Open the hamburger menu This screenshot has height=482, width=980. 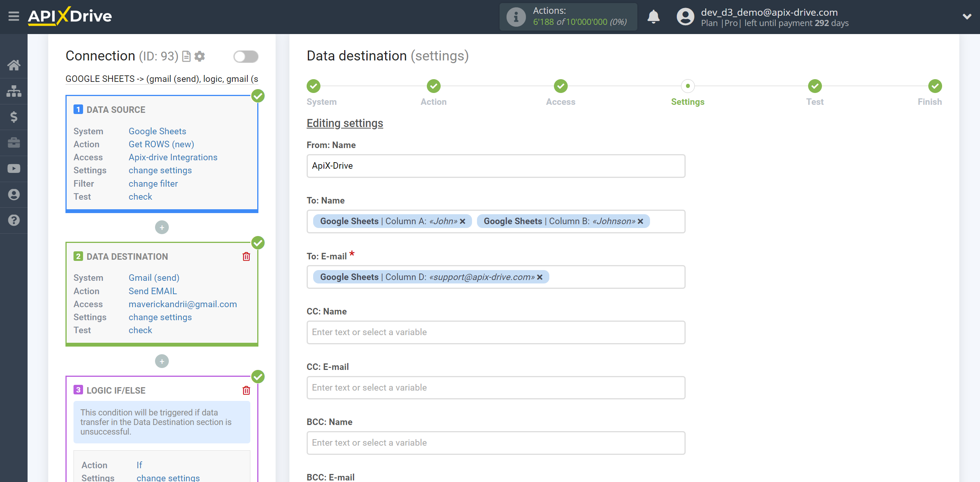pyautogui.click(x=14, y=16)
